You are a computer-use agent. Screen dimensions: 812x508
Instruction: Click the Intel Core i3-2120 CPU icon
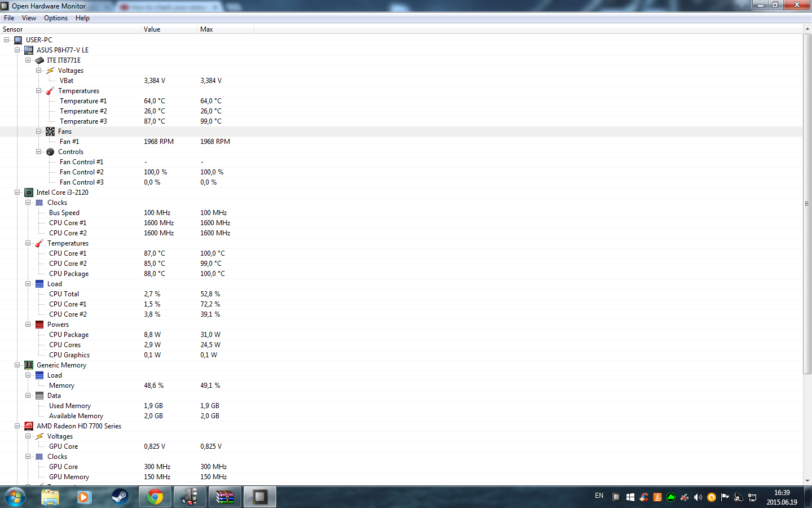tap(29, 192)
